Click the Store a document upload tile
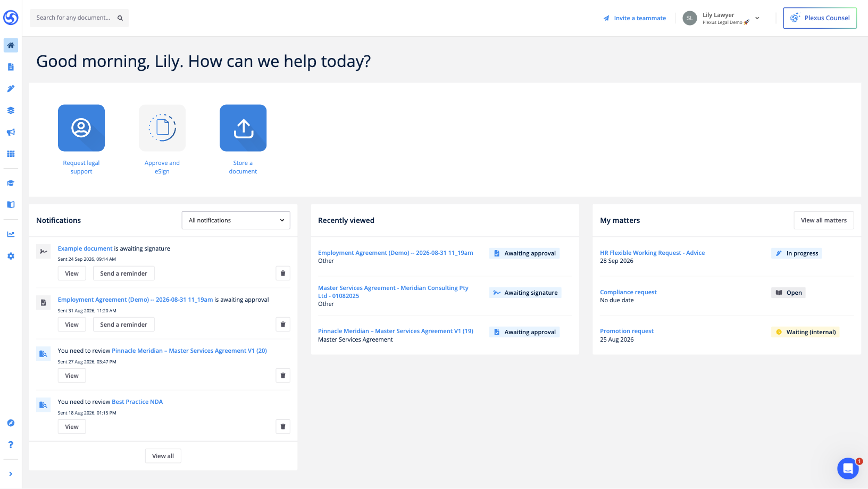The image size is (868, 489). (243, 128)
